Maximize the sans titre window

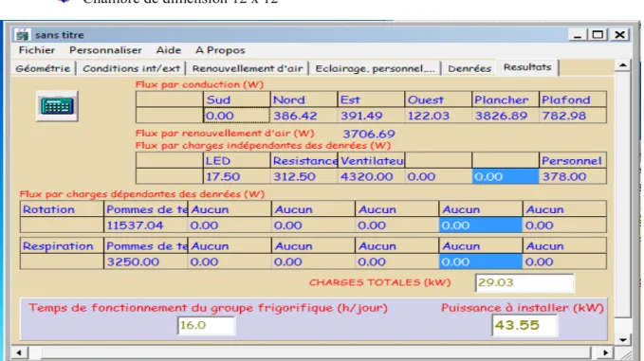[x=598, y=35]
